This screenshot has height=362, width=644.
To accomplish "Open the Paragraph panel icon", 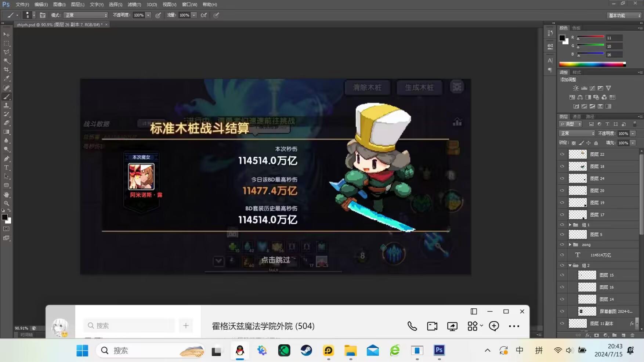I will click(x=550, y=70).
